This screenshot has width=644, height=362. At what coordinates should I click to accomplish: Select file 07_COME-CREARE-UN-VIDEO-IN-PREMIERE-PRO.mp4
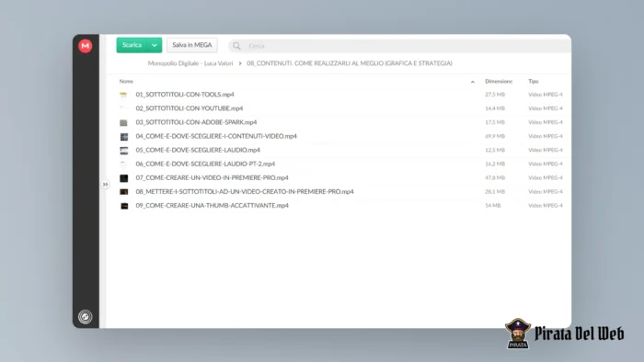212,178
